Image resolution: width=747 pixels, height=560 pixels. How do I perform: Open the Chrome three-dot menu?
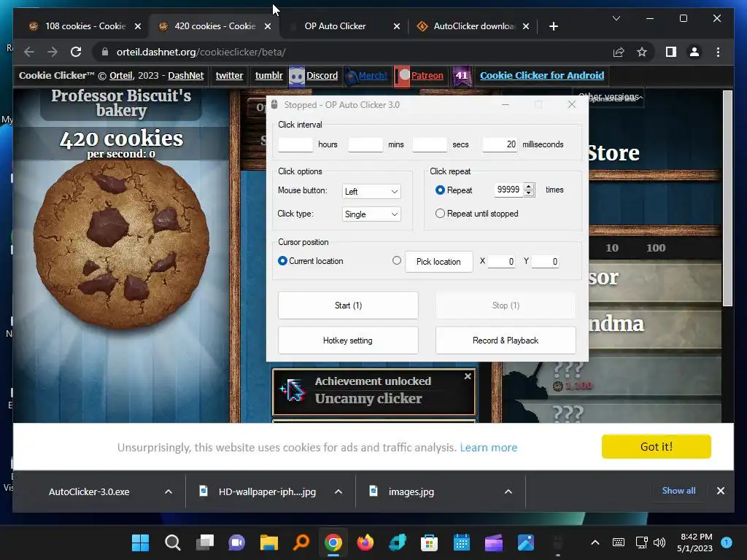coord(718,52)
